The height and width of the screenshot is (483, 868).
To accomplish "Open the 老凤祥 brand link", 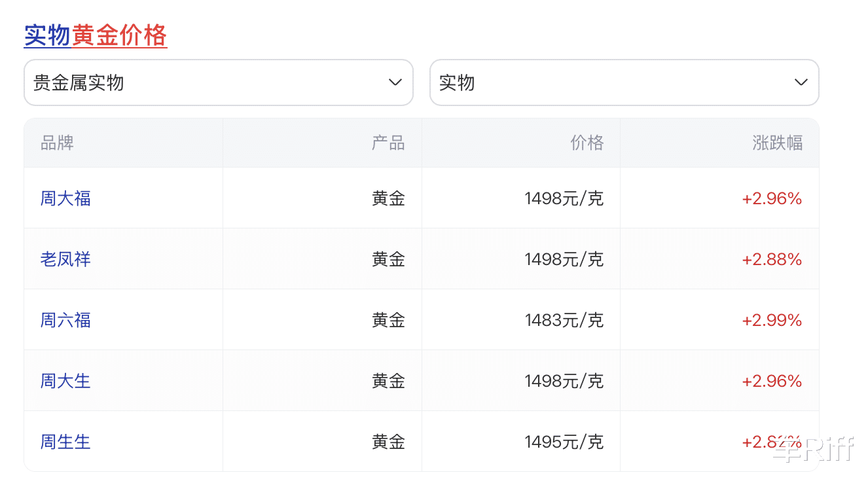I will (x=65, y=259).
